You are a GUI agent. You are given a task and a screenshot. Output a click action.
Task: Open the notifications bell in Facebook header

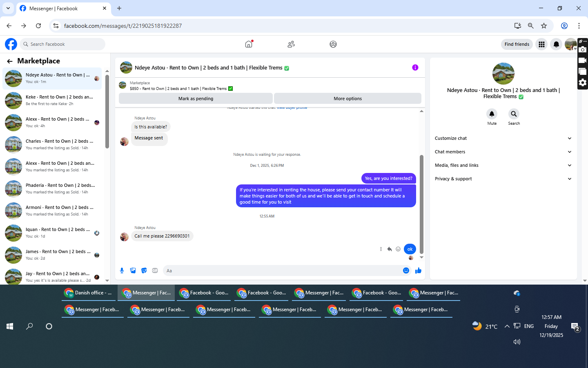(556, 44)
